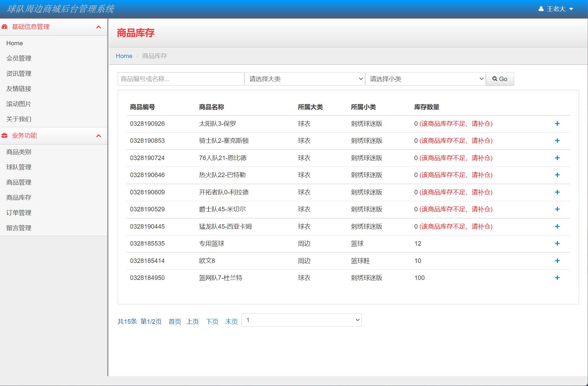
Task: Click the plus icon for 骑士队2-塞克斯顿 row
Action: tap(557, 141)
